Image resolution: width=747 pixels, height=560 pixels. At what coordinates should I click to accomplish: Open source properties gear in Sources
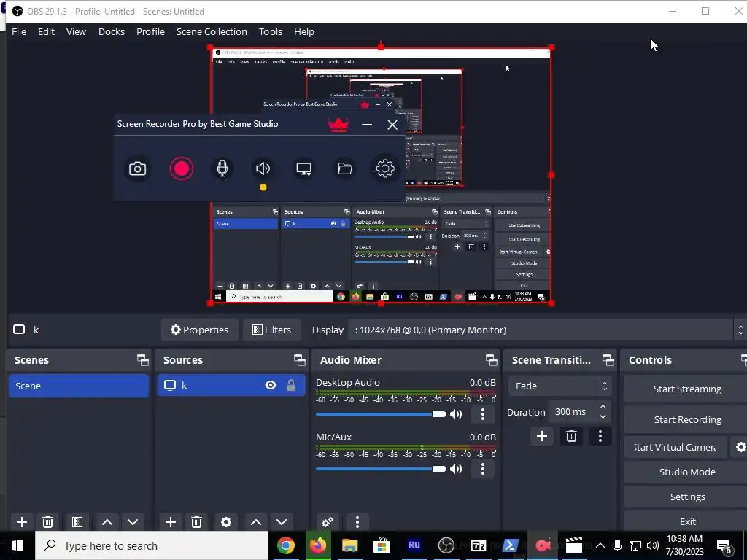[x=226, y=522]
